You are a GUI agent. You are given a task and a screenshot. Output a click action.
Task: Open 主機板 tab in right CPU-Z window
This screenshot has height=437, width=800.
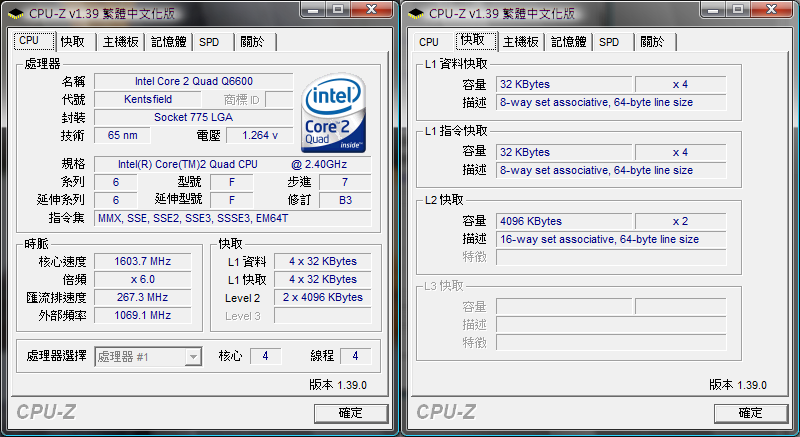[x=521, y=42]
